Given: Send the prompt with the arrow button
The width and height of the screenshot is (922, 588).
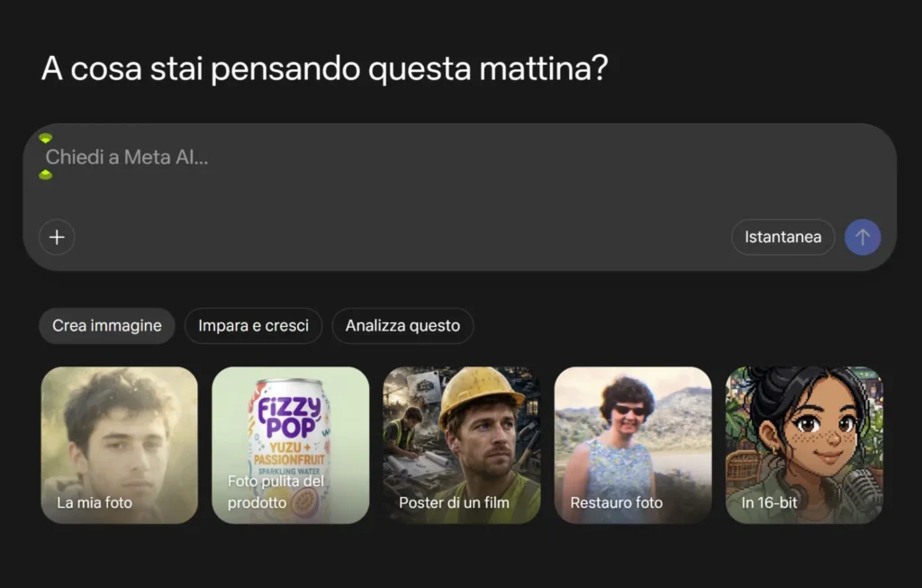Looking at the screenshot, I should (863, 237).
